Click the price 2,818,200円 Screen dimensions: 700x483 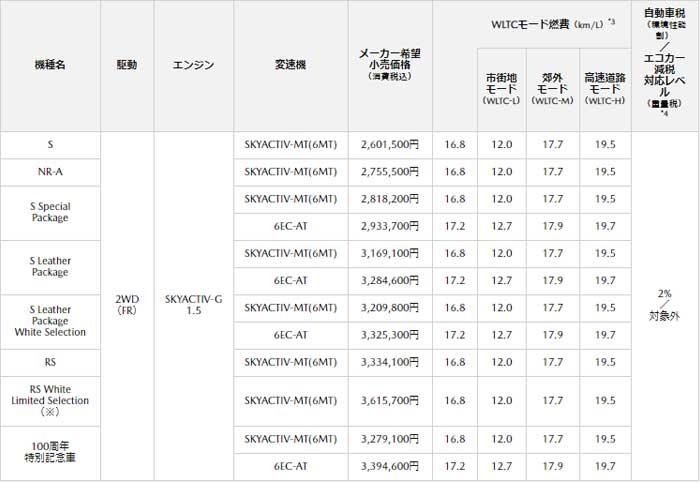point(390,199)
